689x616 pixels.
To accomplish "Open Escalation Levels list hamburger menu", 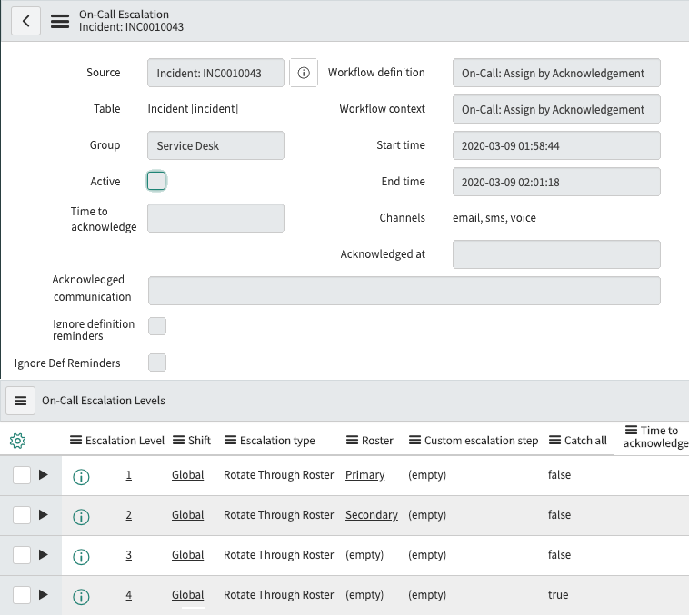I will pyautogui.click(x=21, y=401).
